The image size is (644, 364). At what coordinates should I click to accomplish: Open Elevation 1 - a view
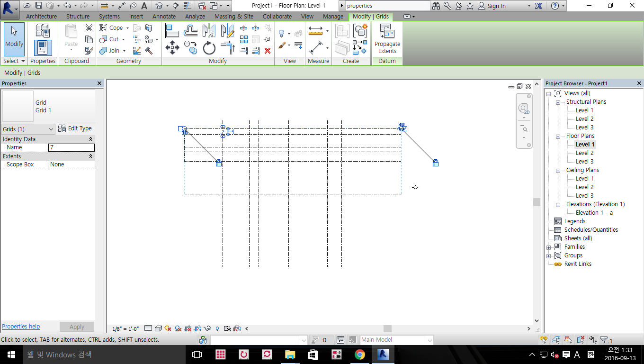point(594,213)
